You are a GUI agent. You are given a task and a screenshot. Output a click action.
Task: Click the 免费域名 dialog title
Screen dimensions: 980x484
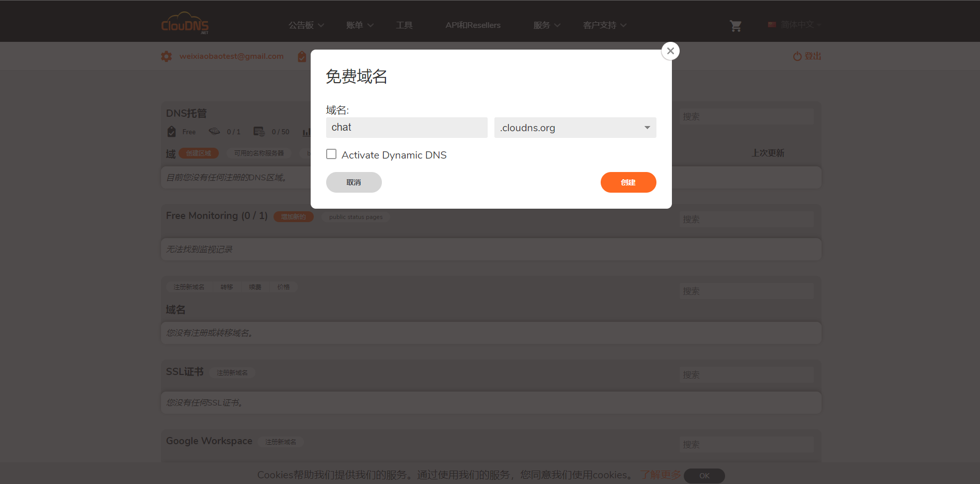tap(357, 76)
